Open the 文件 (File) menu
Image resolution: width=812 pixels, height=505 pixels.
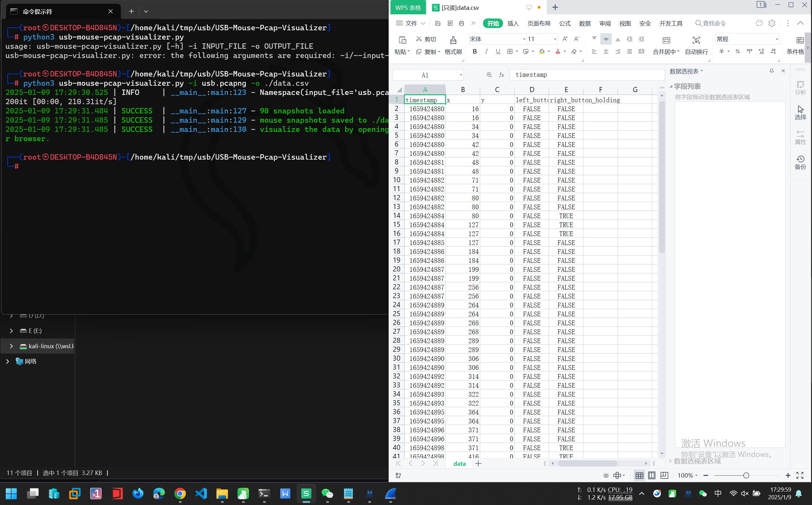tap(411, 23)
